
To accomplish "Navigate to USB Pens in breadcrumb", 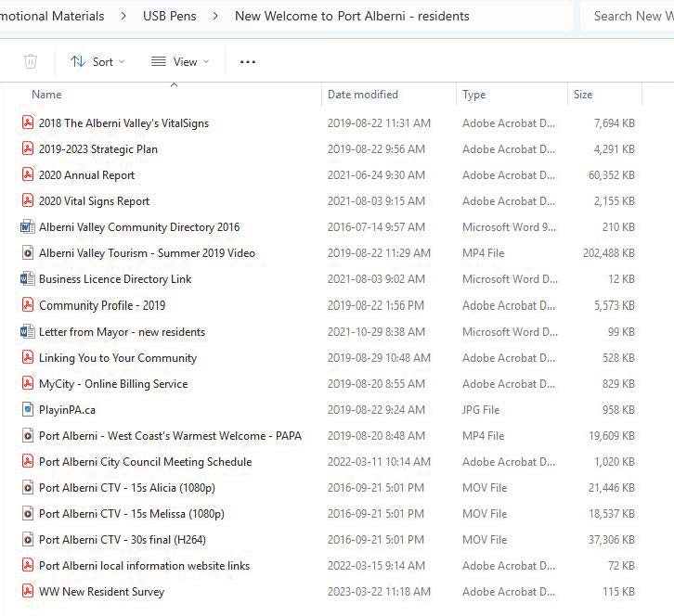I will tap(169, 16).
